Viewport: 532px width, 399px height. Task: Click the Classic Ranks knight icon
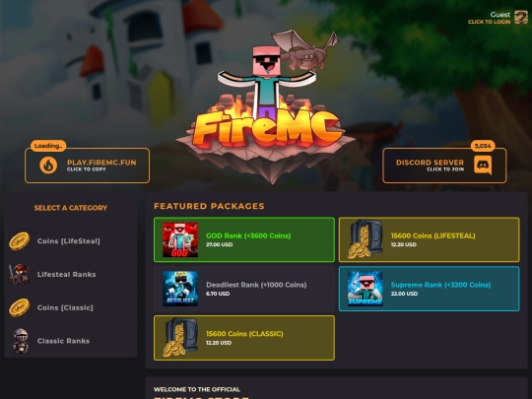tap(21, 341)
